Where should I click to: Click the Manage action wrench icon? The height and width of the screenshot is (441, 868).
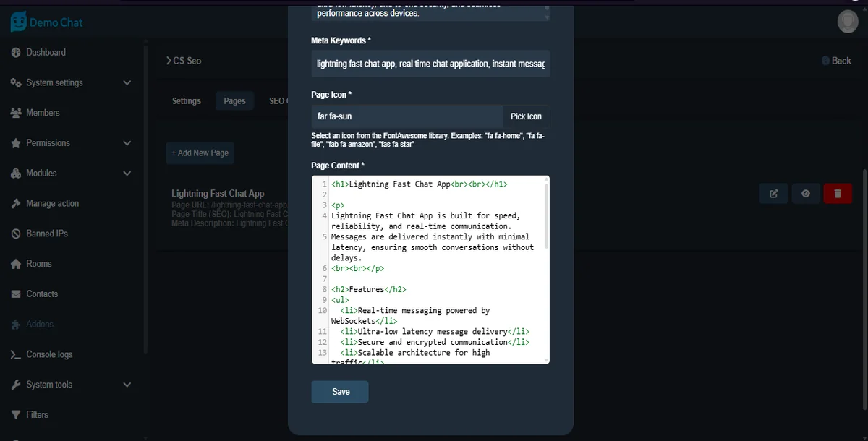tap(16, 203)
